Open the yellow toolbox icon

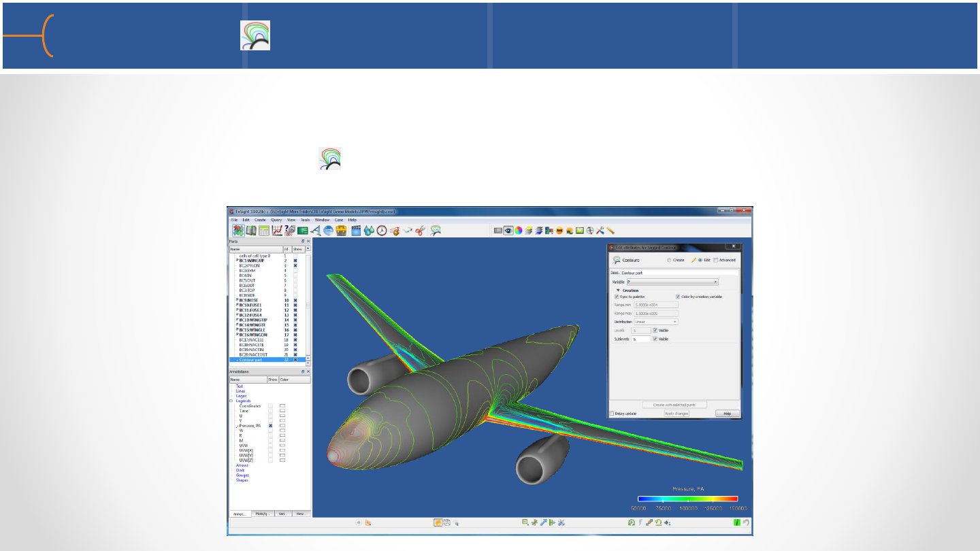342,231
